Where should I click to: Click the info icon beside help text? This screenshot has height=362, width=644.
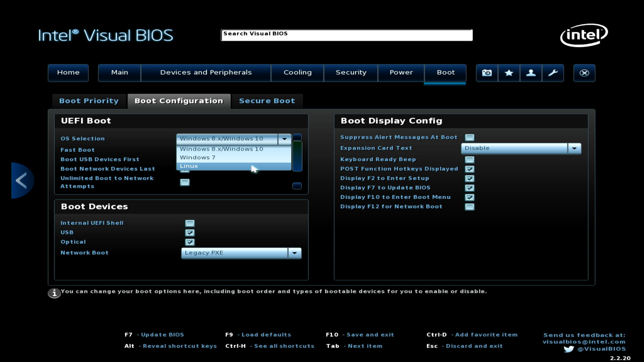(x=54, y=293)
